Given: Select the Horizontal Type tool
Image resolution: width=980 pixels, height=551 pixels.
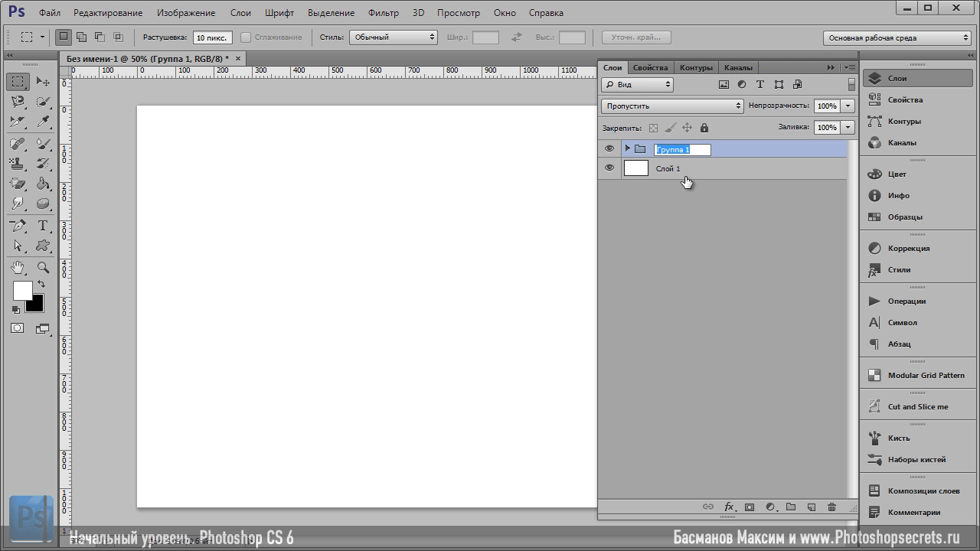Looking at the screenshot, I should pyautogui.click(x=43, y=226).
